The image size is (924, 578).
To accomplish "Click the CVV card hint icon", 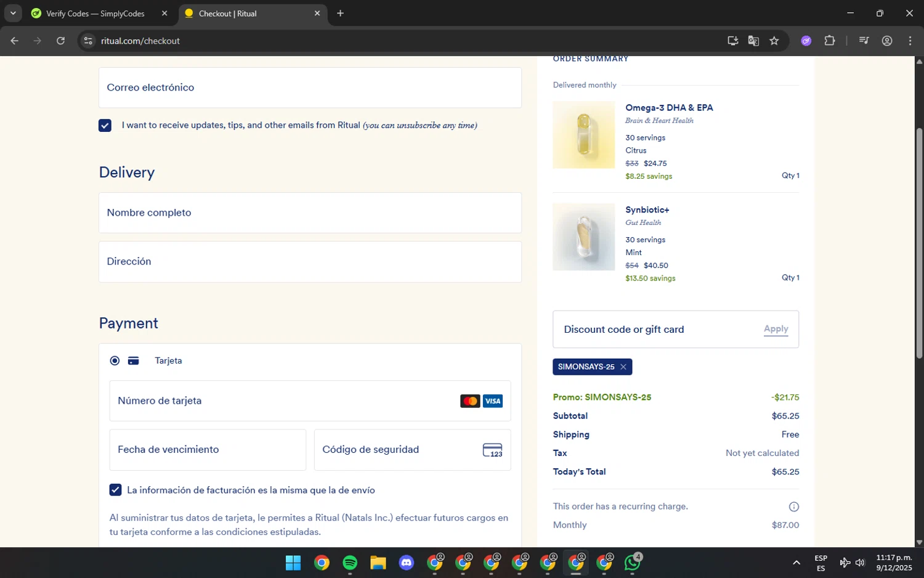I will pyautogui.click(x=493, y=450).
